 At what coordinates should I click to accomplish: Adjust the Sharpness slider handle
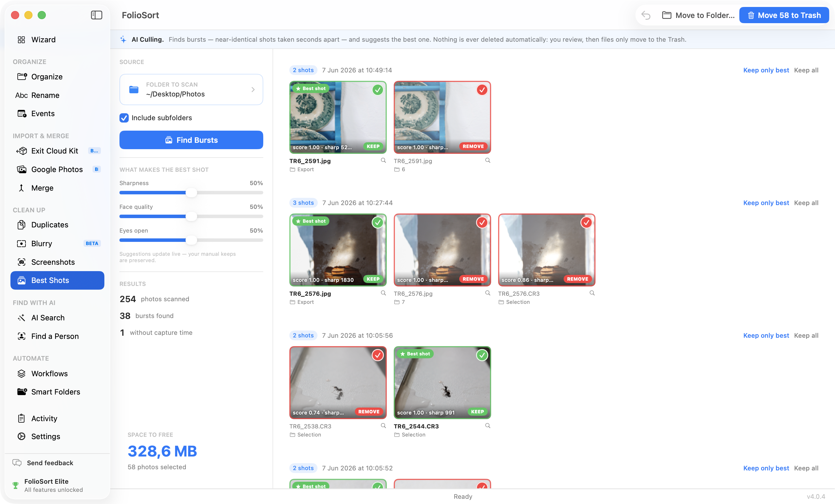pos(191,193)
